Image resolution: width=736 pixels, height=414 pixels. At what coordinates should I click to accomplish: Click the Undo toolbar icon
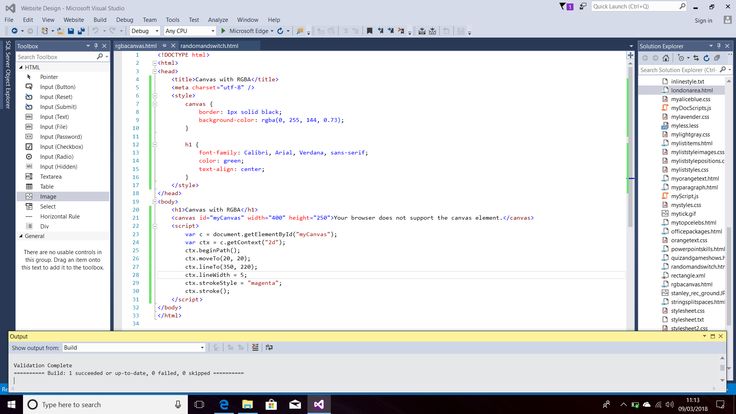(94, 31)
